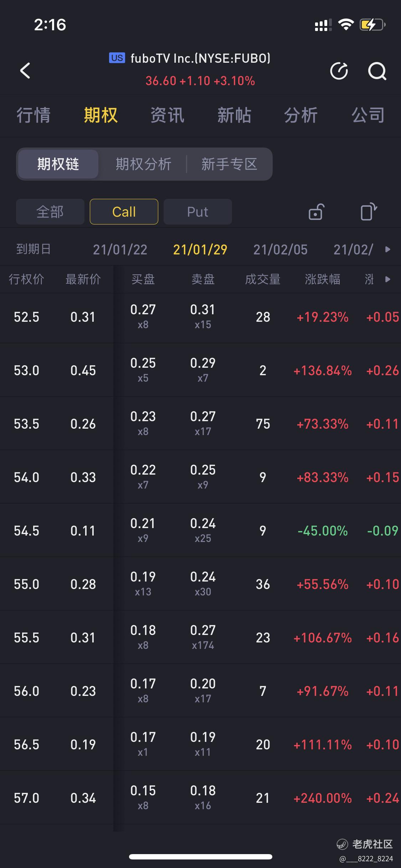The width and height of the screenshot is (401, 868).
Task: Tap the +106.67% change value
Action: (x=323, y=638)
